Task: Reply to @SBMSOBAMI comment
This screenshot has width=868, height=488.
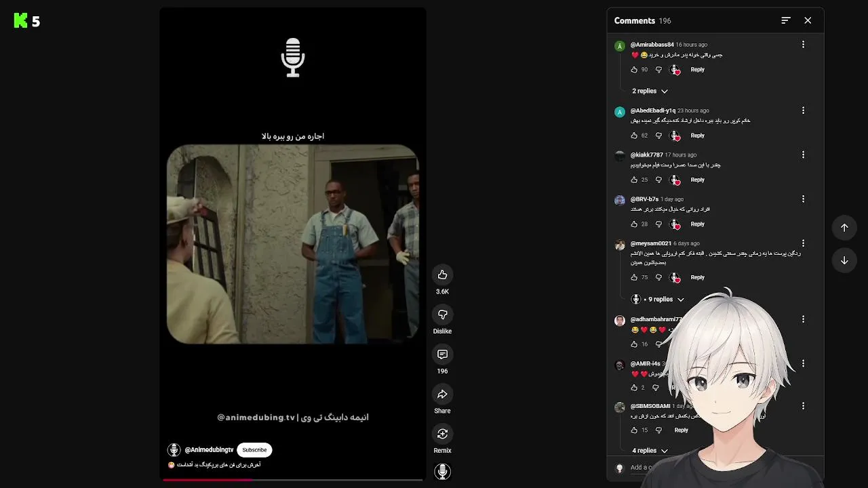Action: click(681, 430)
